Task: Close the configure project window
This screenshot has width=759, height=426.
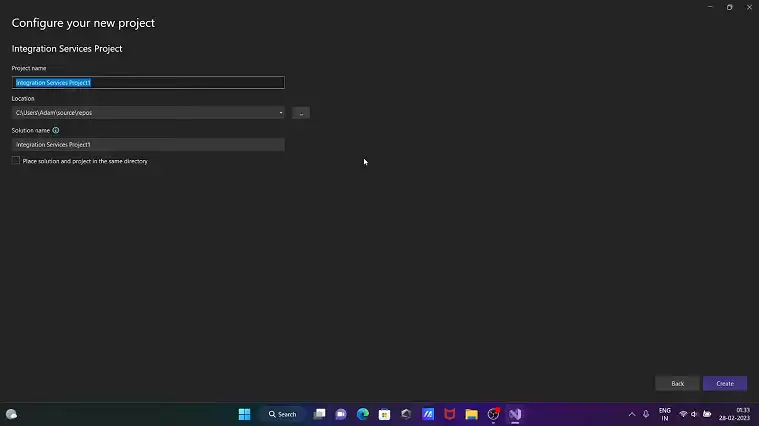Action: pos(749,7)
